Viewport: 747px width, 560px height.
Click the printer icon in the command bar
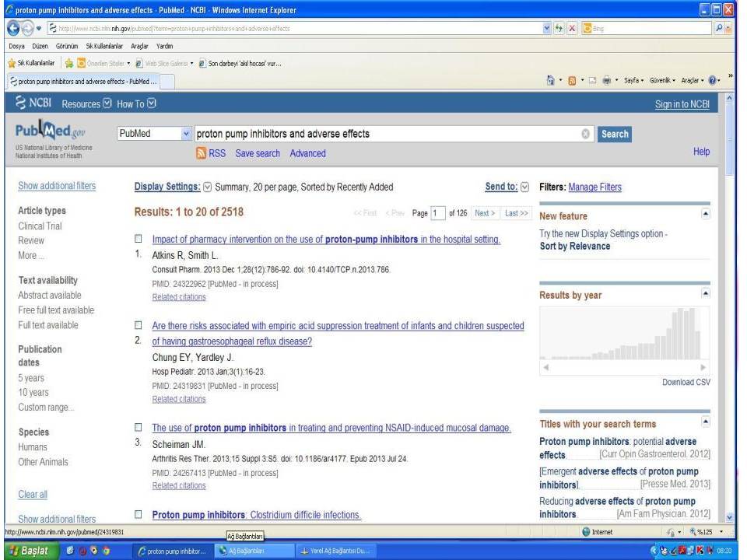click(x=606, y=80)
